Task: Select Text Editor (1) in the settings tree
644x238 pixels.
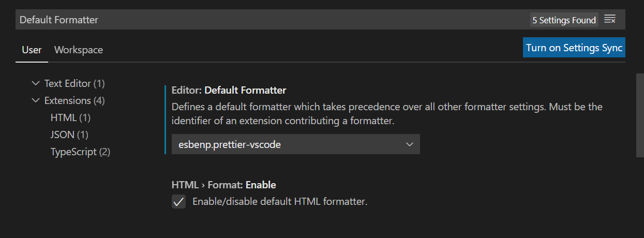Action: (x=74, y=83)
